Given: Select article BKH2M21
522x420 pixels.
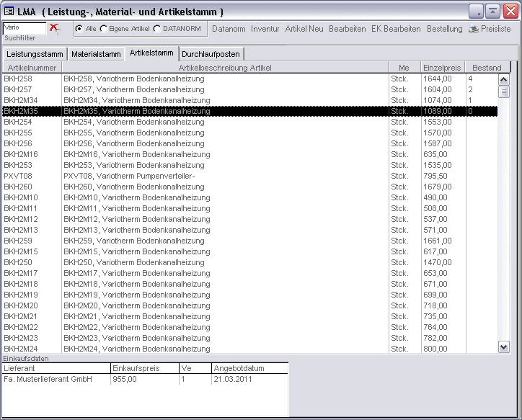Looking at the screenshot, I should pyautogui.click(x=250, y=316).
